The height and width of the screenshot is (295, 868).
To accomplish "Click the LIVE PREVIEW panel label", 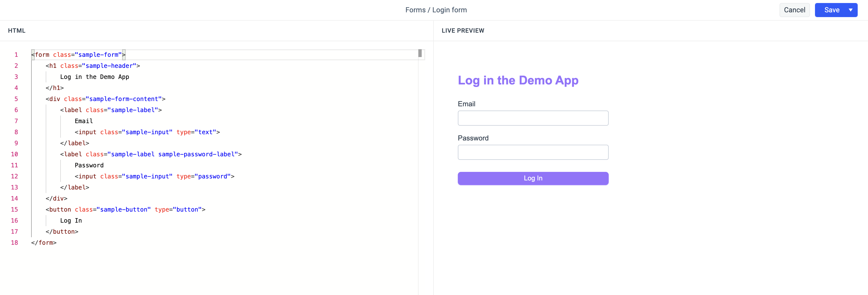I will (463, 30).
